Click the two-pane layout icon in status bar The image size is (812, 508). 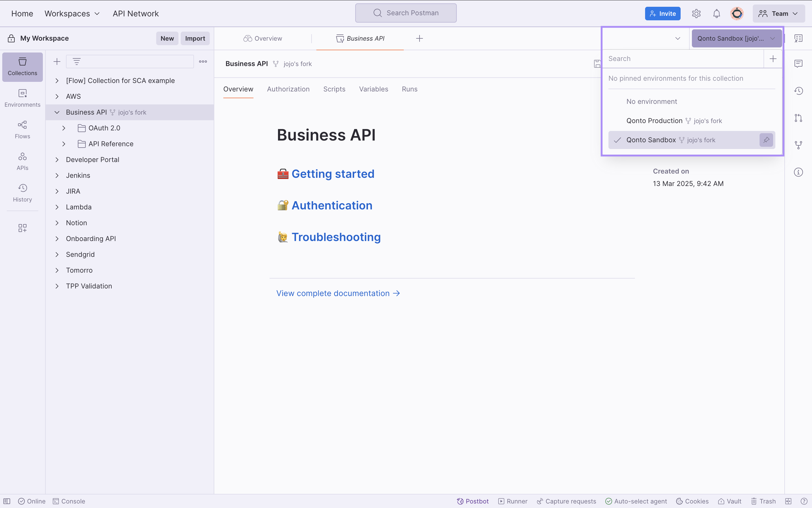(788, 501)
